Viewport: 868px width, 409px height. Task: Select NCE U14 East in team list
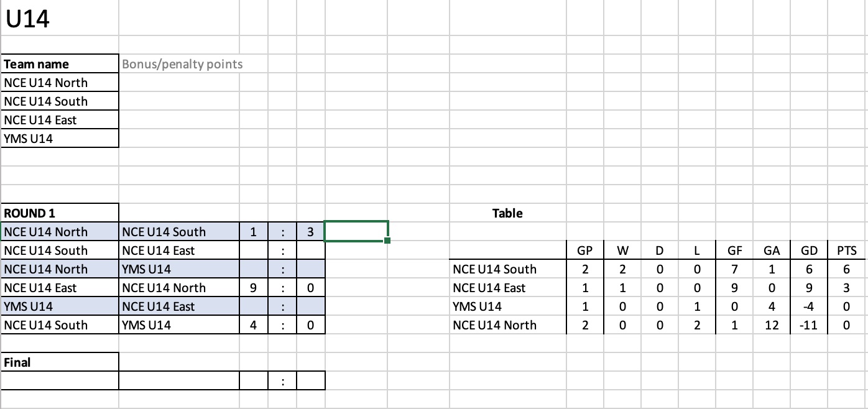tap(60, 120)
